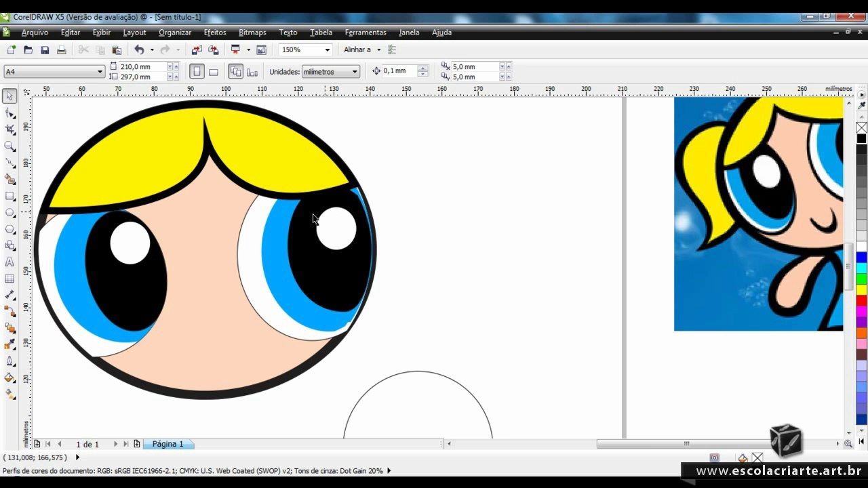The image size is (868, 488).
Task: Save the document
Action: pos(45,49)
